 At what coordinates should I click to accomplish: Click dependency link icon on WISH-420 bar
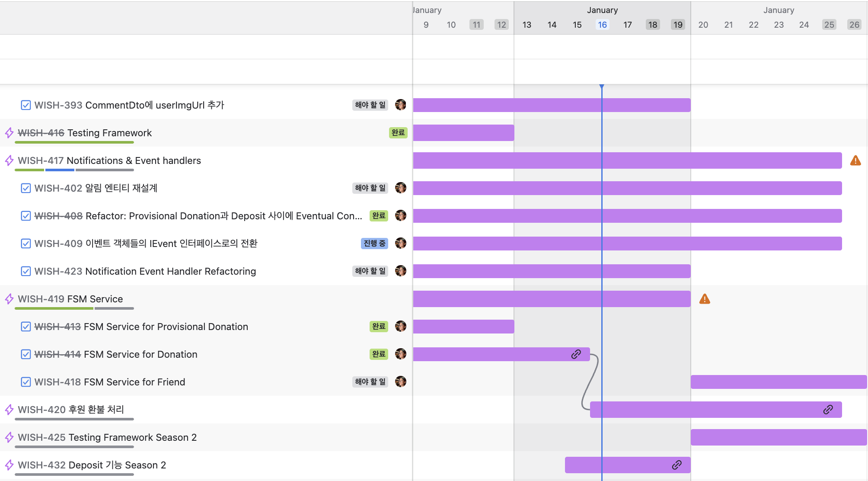828,410
